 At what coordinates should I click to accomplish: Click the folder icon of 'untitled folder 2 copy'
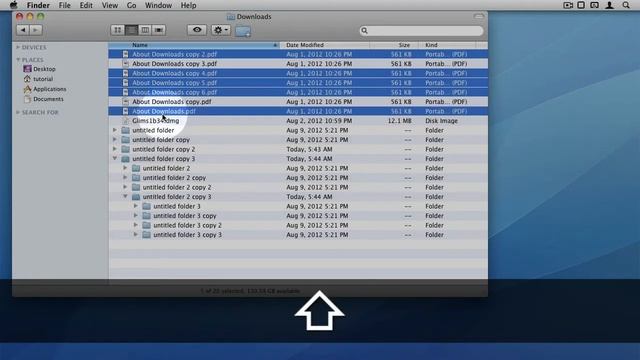pyautogui.click(x=136, y=178)
